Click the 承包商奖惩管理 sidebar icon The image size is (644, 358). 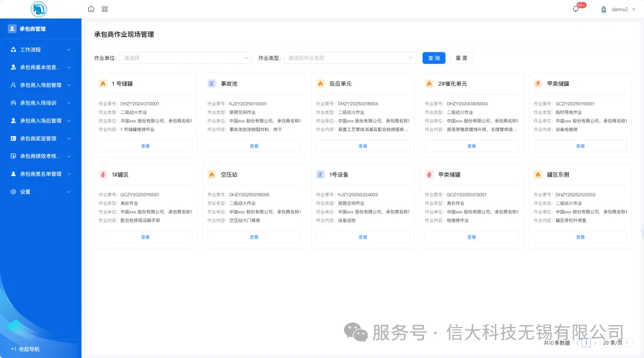click(13, 138)
